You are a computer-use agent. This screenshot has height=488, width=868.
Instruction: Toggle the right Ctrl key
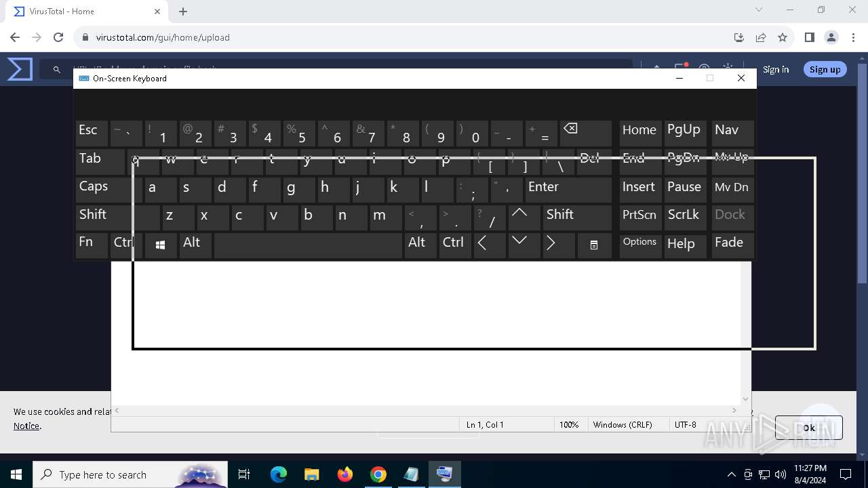[x=455, y=245]
